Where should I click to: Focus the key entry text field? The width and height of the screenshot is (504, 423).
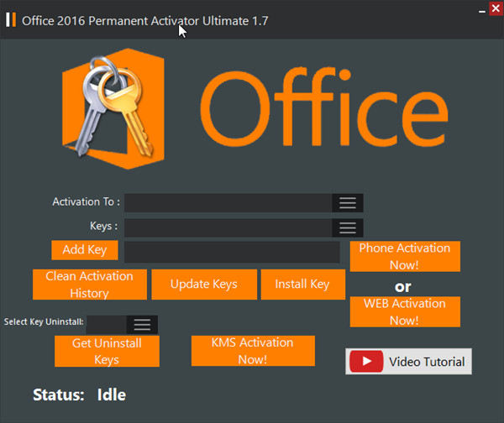232,252
